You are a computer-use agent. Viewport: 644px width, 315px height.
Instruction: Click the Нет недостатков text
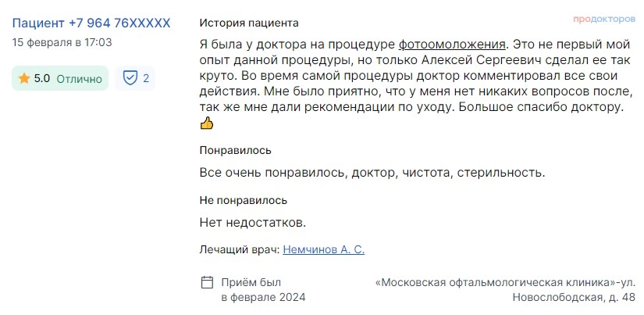coord(253,223)
